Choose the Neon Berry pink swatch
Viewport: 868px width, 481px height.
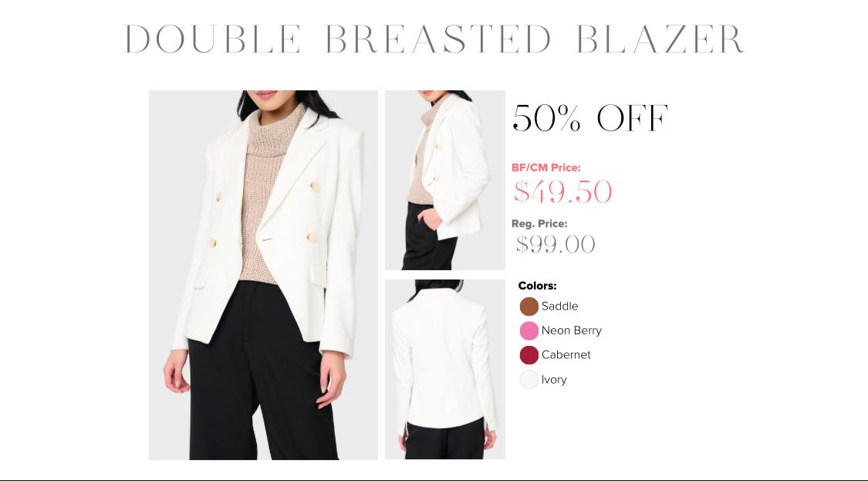coord(529,330)
